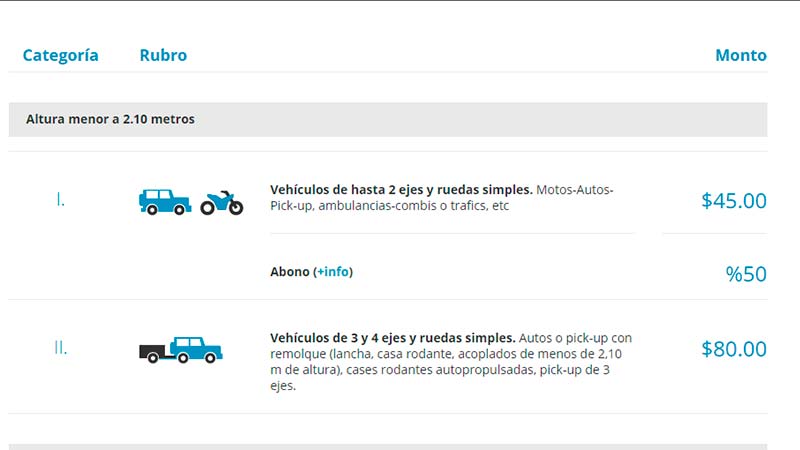Click the category II. roman numeral

[60, 348]
